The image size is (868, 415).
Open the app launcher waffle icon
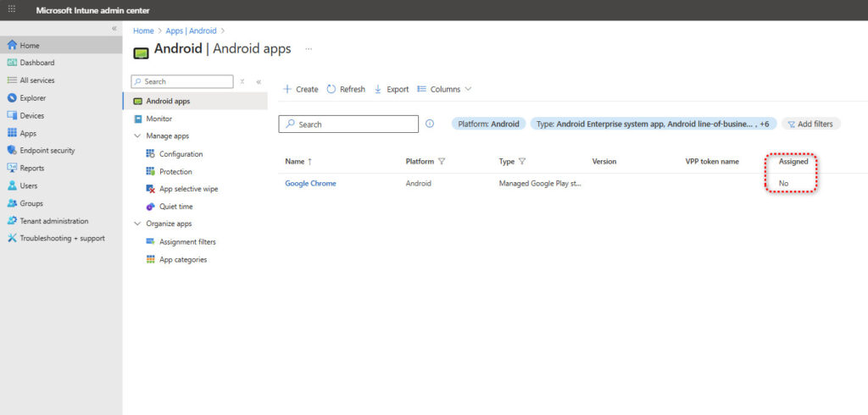(12, 9)
